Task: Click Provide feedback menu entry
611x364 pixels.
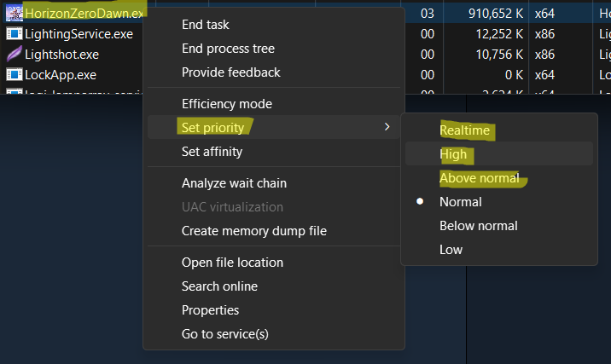Action: [230, 72]
